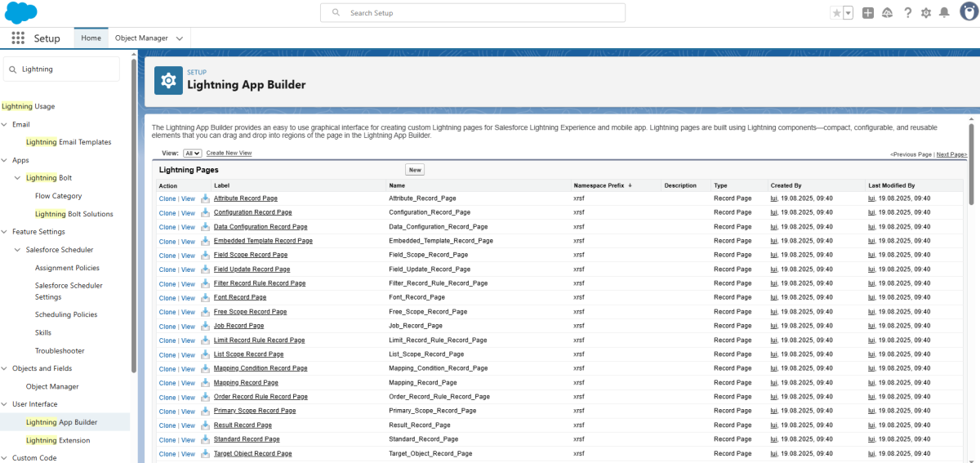Click the New Lightning page button
980x463 pixels.
415,170
